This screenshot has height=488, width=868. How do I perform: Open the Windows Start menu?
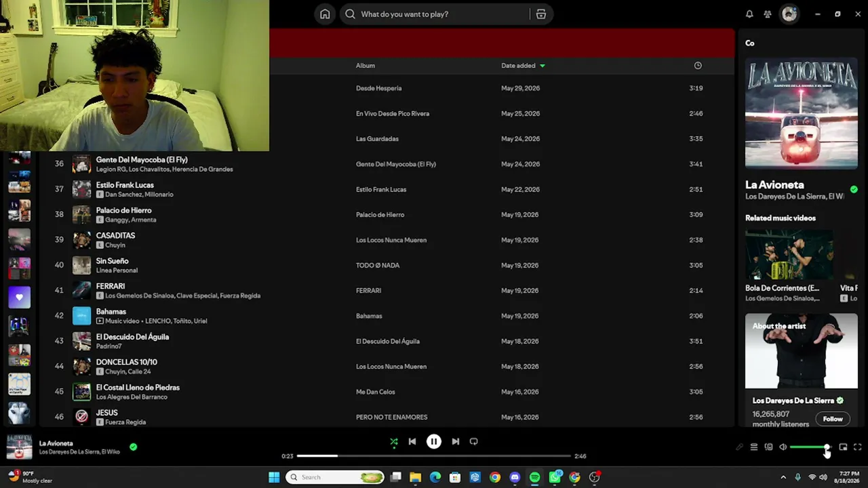click(274, 477)
